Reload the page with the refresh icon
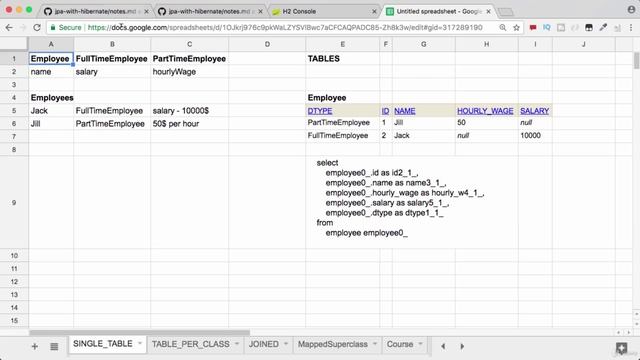This screenshot has height=360, width=640. [37, 27]
